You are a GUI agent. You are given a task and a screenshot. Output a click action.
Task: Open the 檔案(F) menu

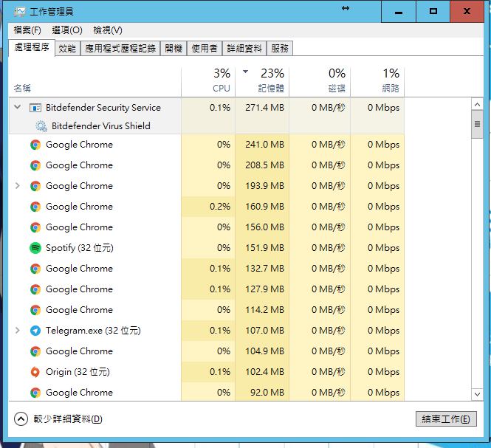click(27, 30)
